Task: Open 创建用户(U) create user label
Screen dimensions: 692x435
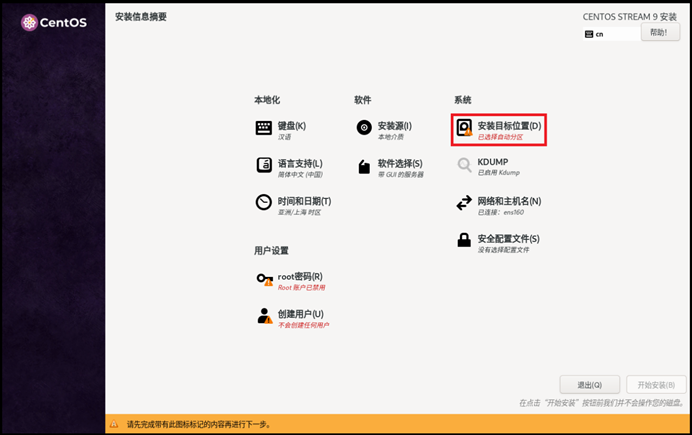Action: tap(301, 314)
